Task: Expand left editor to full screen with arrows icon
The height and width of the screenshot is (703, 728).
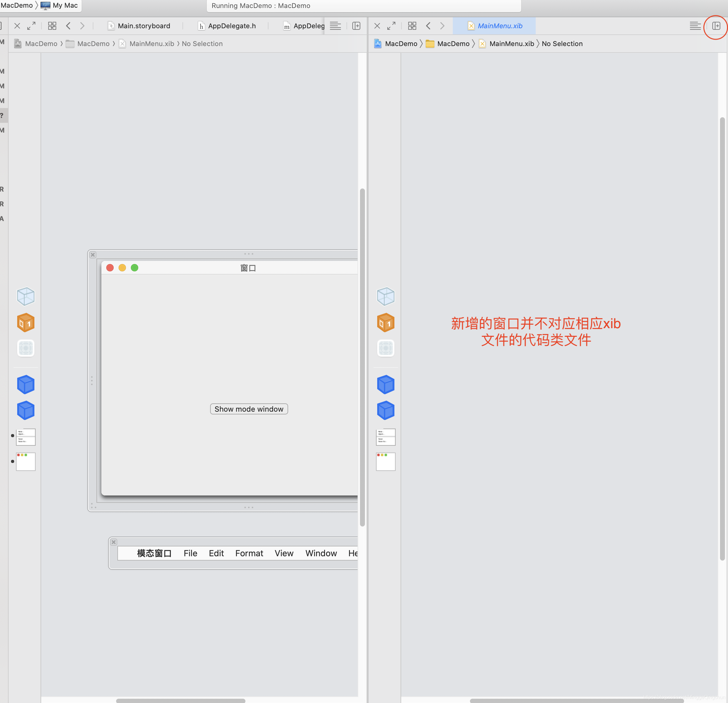Action: pyautogui.click(x=31, y=26)
